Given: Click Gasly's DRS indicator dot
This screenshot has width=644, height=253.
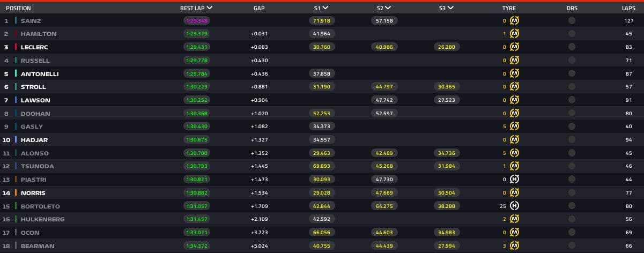Looking at the screenshot, I should pyautogui.click(x=572, y=126).
